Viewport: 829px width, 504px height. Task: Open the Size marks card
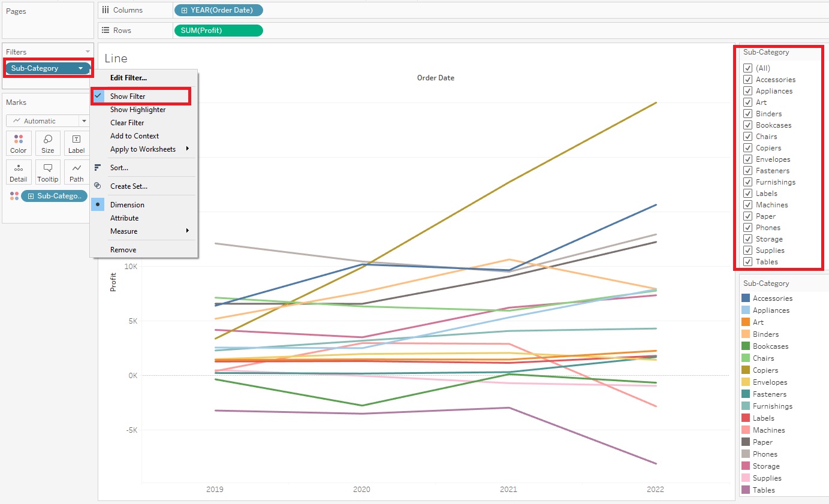point(48,144)
